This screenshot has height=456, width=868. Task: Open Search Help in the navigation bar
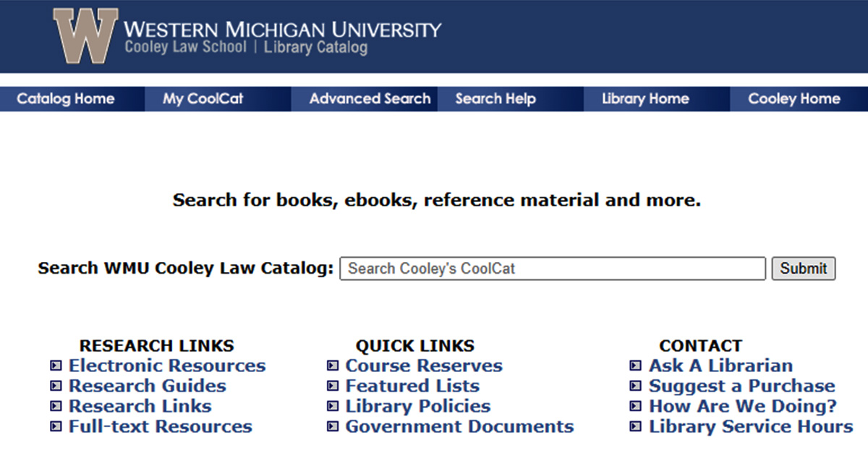[x=495, y=99]
